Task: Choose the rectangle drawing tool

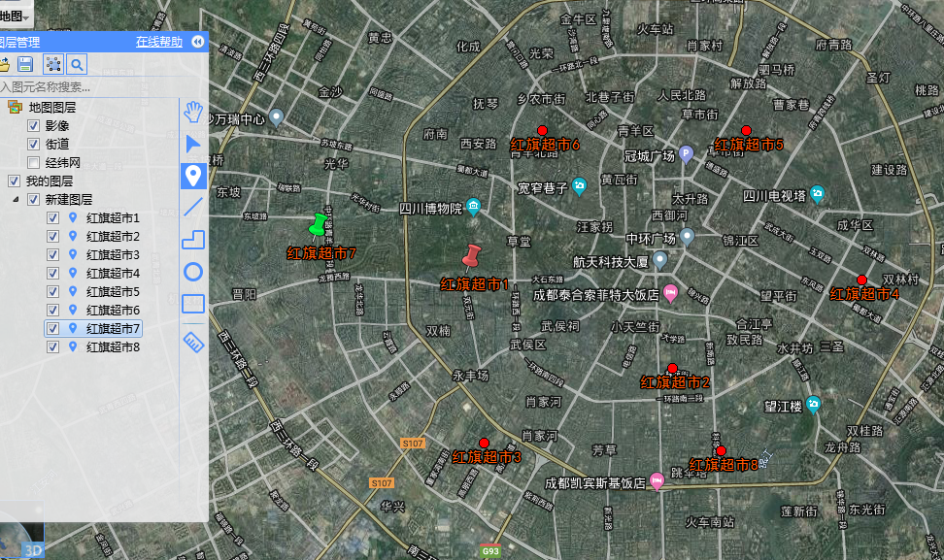Action: tap(193, 303)
